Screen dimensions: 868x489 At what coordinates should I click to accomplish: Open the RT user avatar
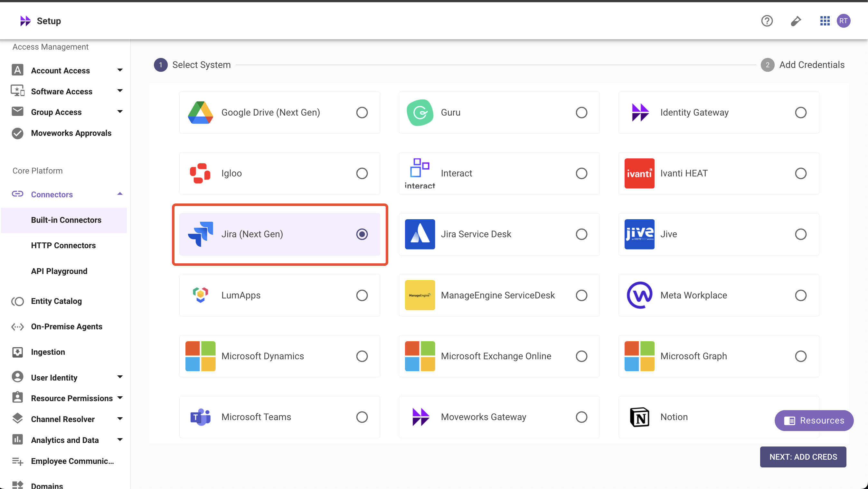tap(844, 21)
